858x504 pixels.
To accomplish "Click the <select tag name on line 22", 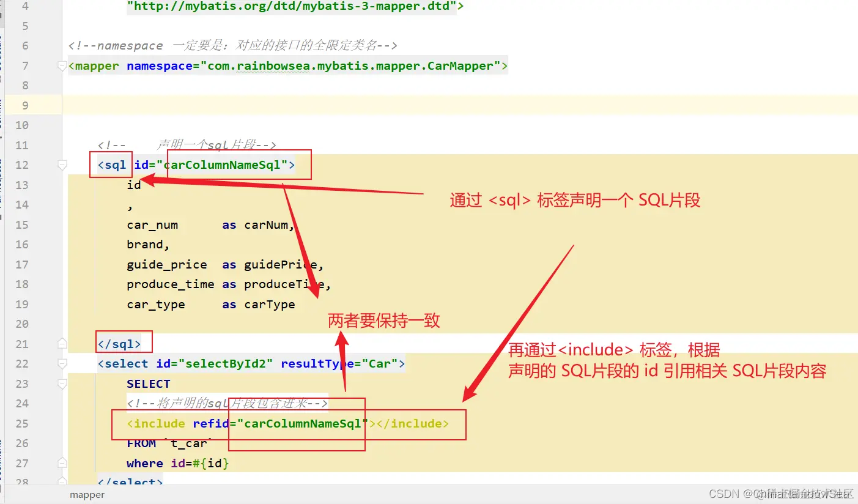I will 123,364.
